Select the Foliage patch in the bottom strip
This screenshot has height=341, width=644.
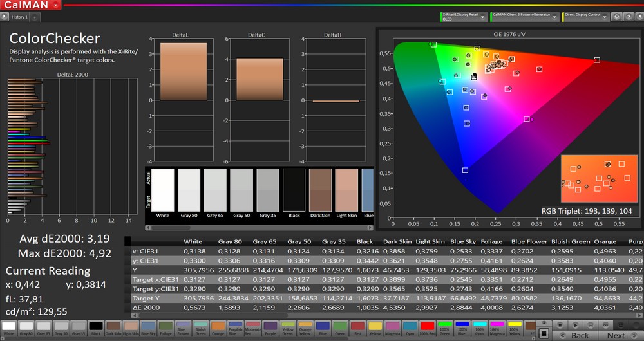pos(166,328)
